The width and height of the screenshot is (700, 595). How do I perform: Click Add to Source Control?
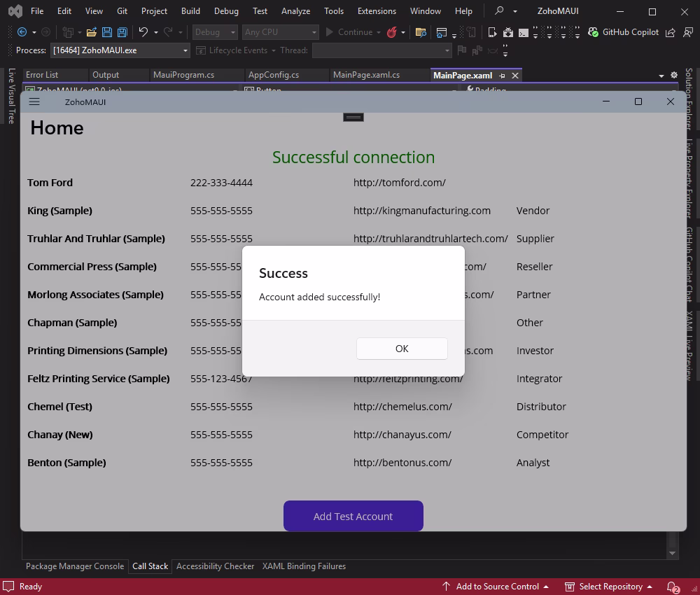tap(496, 587)
